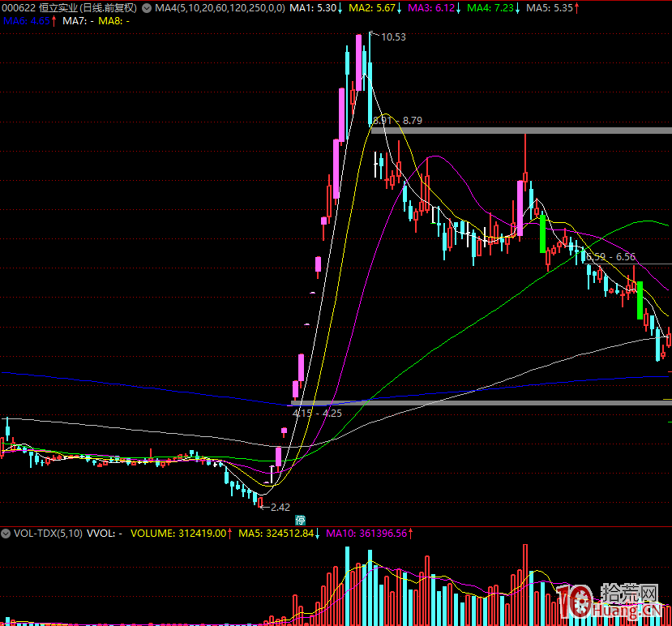
Task: Select the volume MA5: 324512.84 value
Action: click(x=276, y=534)
